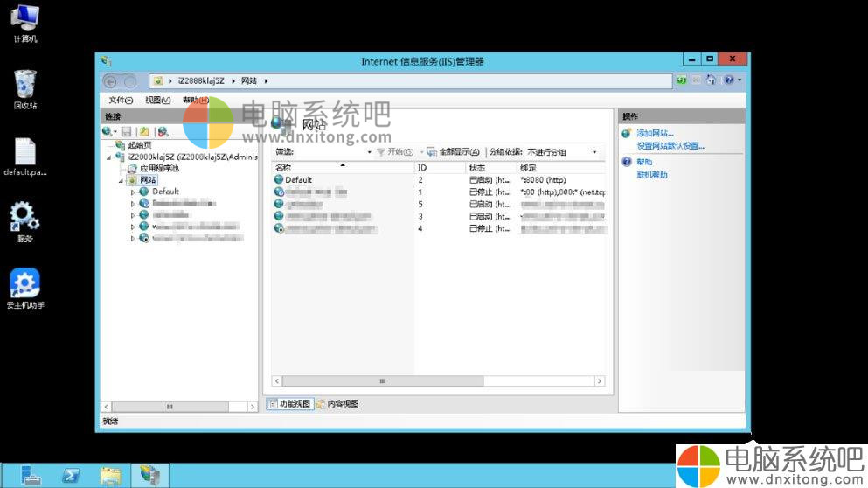Click the *:8080 (http) binding cell
This screenshot has height=488, width=868.
coord(544,180)
